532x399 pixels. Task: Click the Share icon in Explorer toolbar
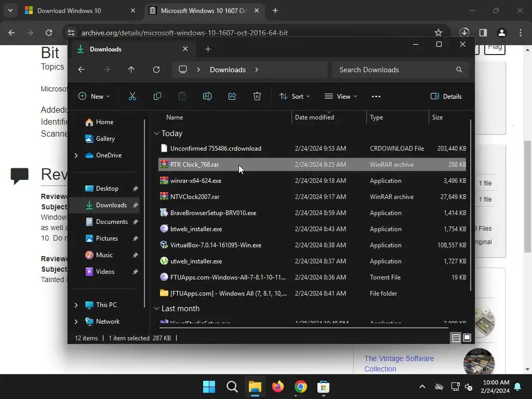[x=232, y=96]
